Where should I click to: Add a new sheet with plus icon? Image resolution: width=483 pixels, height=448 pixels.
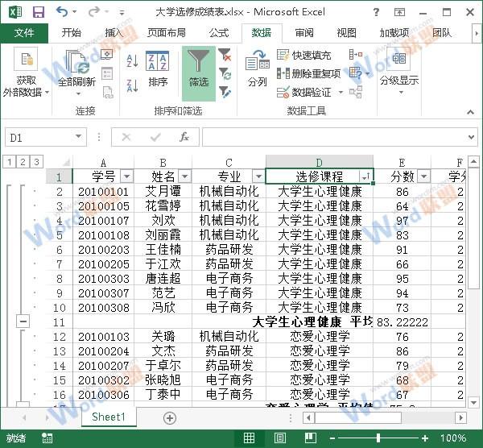(170, 418)
